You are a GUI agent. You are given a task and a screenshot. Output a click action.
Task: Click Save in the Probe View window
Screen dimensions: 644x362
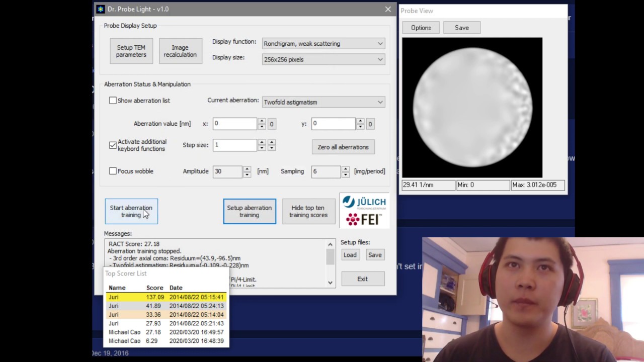[462, 28]
